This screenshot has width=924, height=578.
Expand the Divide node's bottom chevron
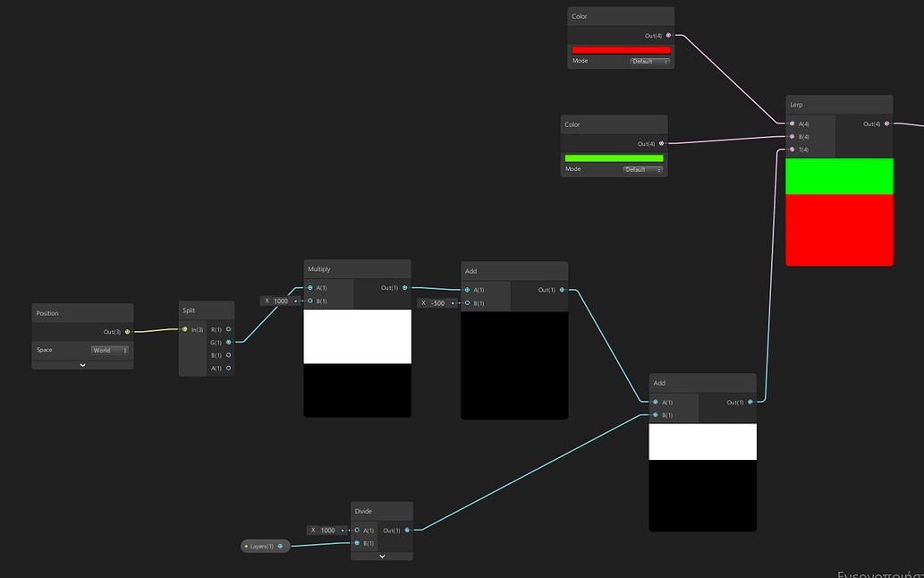tap(381, 555)
